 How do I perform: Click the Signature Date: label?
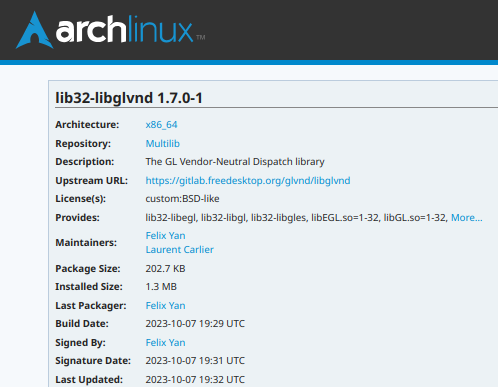point(93,361)
